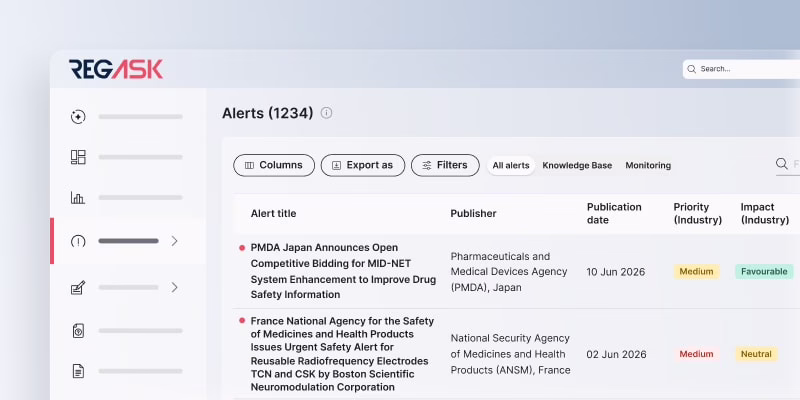Switch to the Monitoring tab
The height and width of the screenshot is (400, 800).
[648, 165]
